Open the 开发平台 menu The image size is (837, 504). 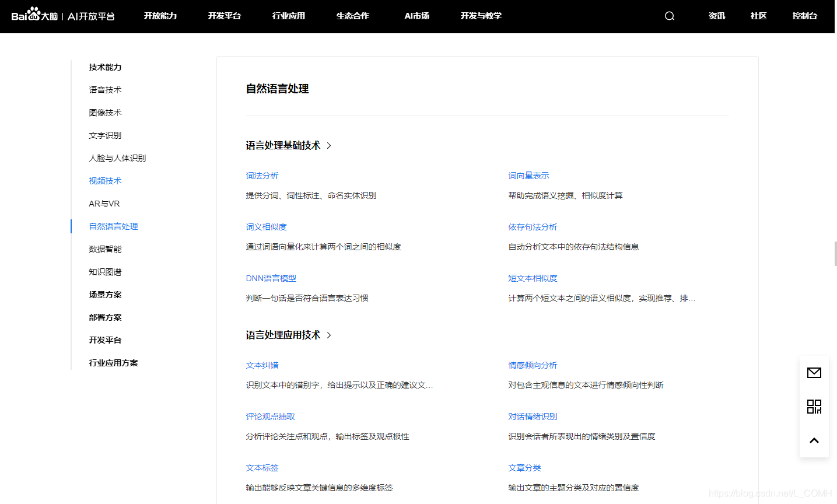pos(225,16)
